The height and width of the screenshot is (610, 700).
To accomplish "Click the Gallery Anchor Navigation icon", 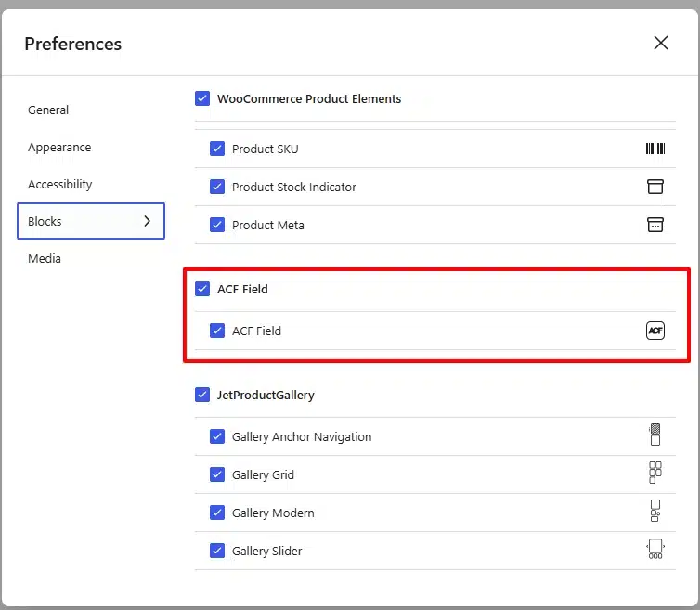I will 655,435.
